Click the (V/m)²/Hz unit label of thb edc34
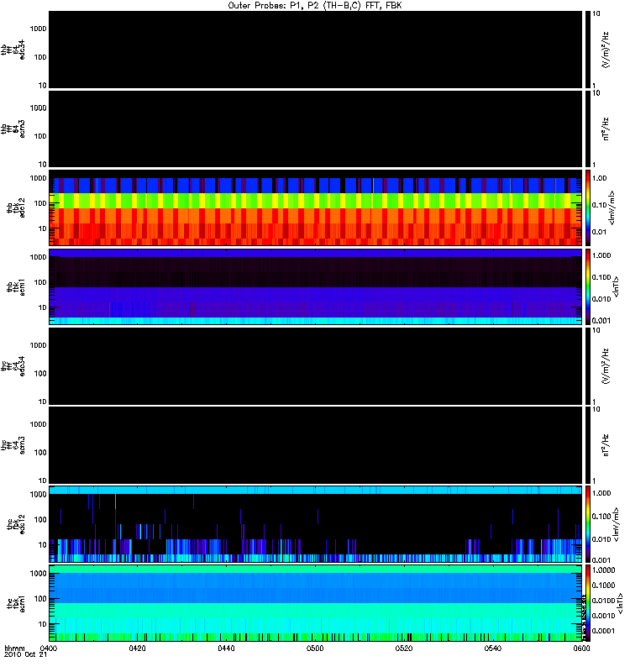 tap(605, 50)
